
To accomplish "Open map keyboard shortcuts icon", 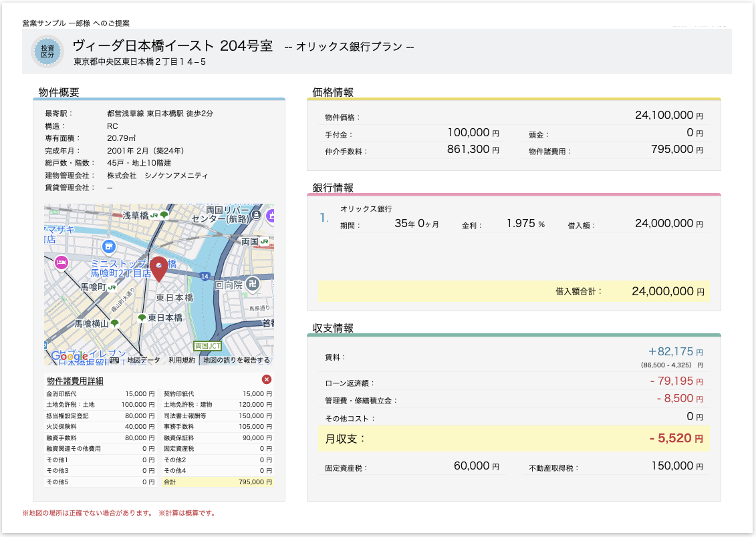I will [x=114, y=360].
